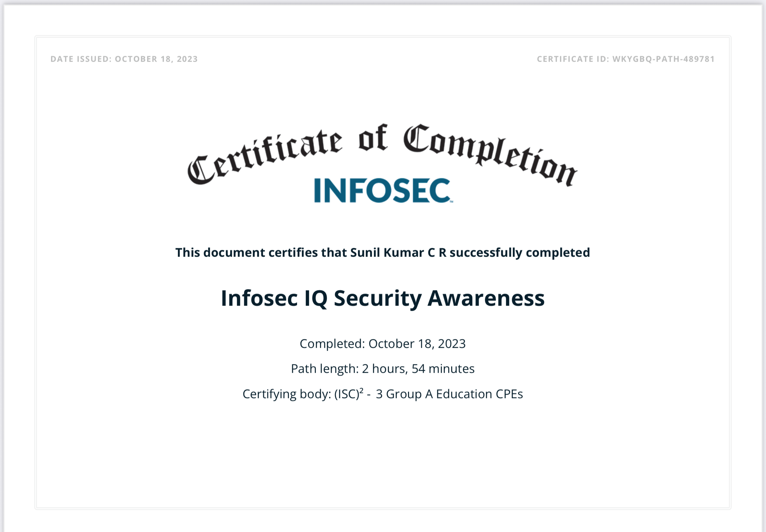The width and height of the screenshot is (766, 532).
Task: Click the 'This document certifies that Sunil Kumar C R' line
Action: click(382, 253)
